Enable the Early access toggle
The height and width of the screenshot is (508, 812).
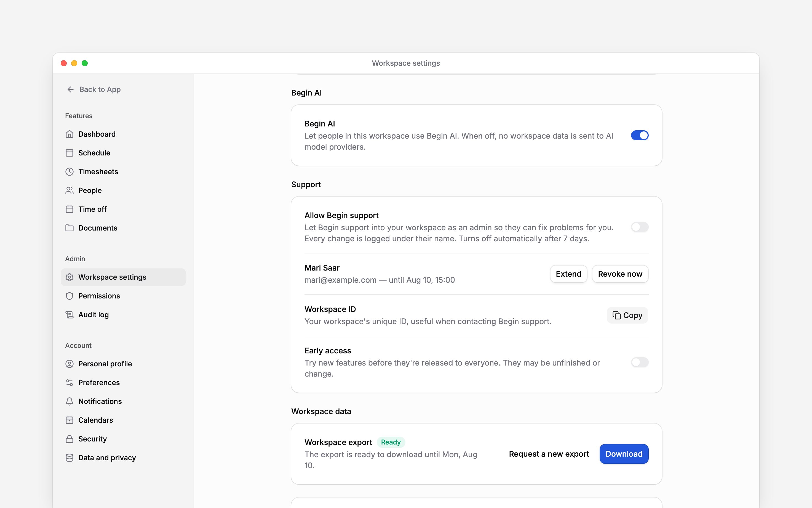coord(640,362)
